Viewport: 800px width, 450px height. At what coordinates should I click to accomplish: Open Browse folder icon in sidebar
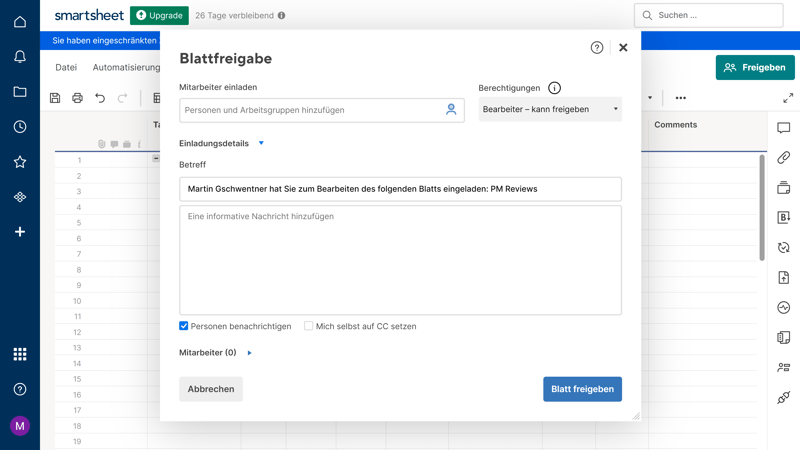pos(19,92)
